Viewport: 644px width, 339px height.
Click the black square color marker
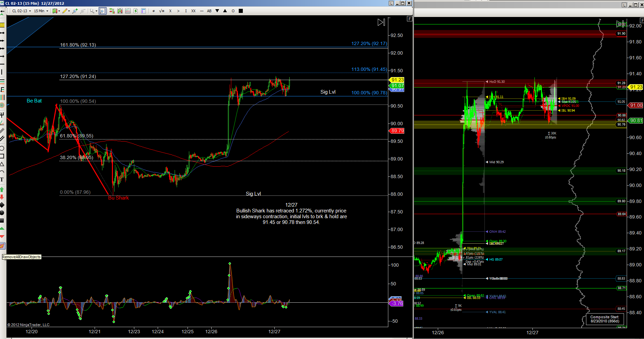tap(241, 11)
